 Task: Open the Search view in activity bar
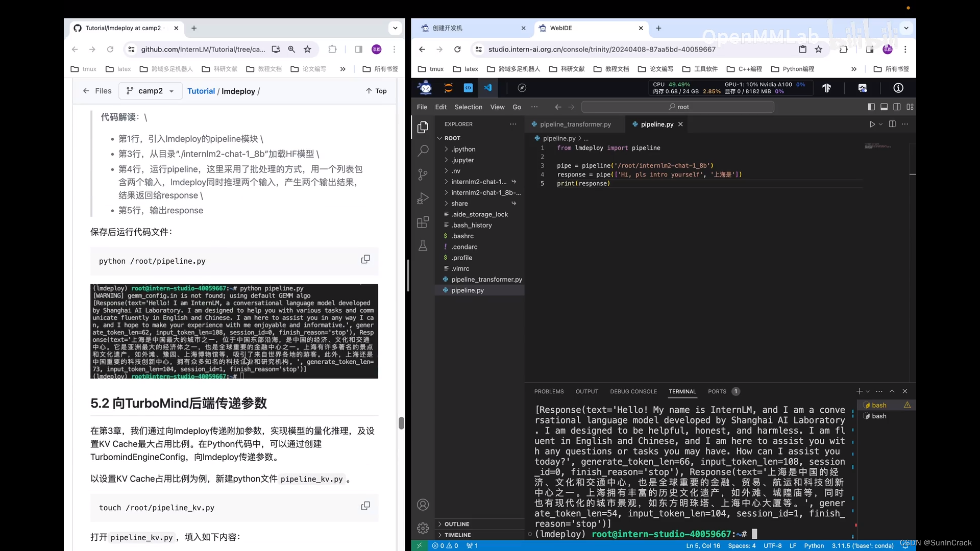tap(423, 151)
